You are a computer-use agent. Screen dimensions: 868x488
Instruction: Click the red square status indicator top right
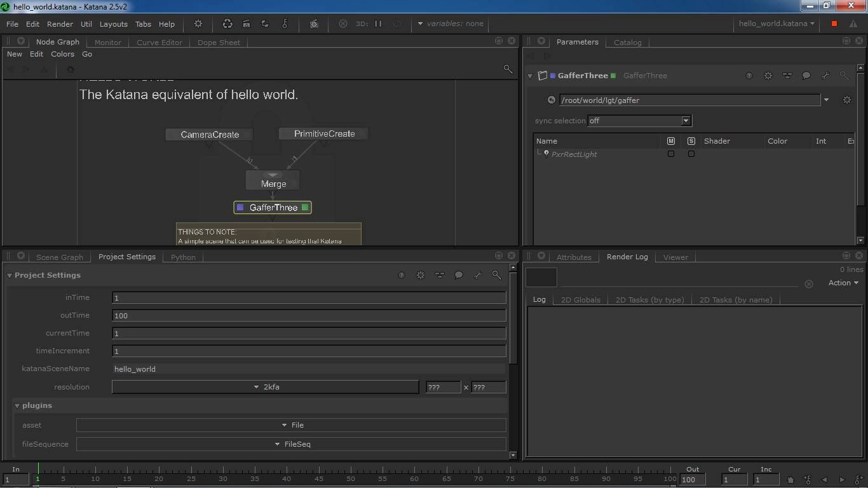(x=834, y=24)
